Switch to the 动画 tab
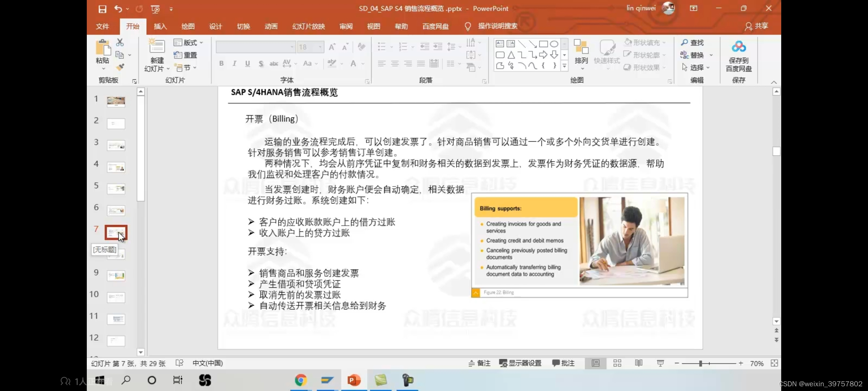This screenshot has width=868, height=391. 271,26
